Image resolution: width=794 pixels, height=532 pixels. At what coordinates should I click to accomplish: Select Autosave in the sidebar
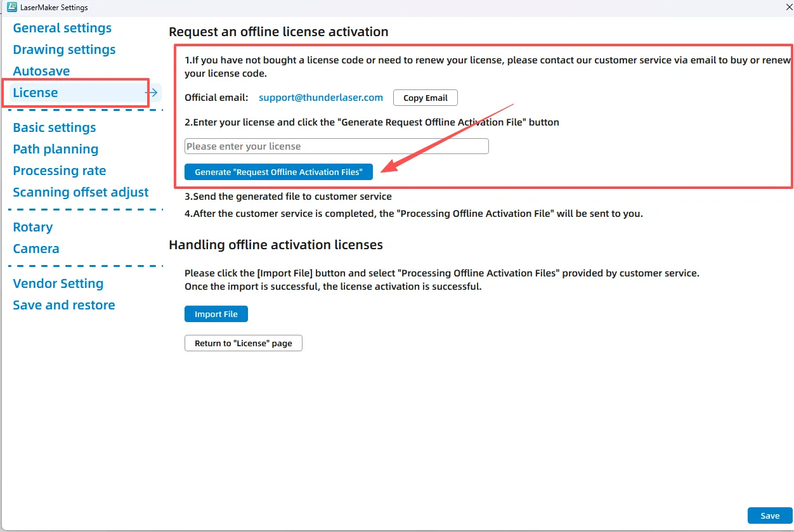[41, 71]
